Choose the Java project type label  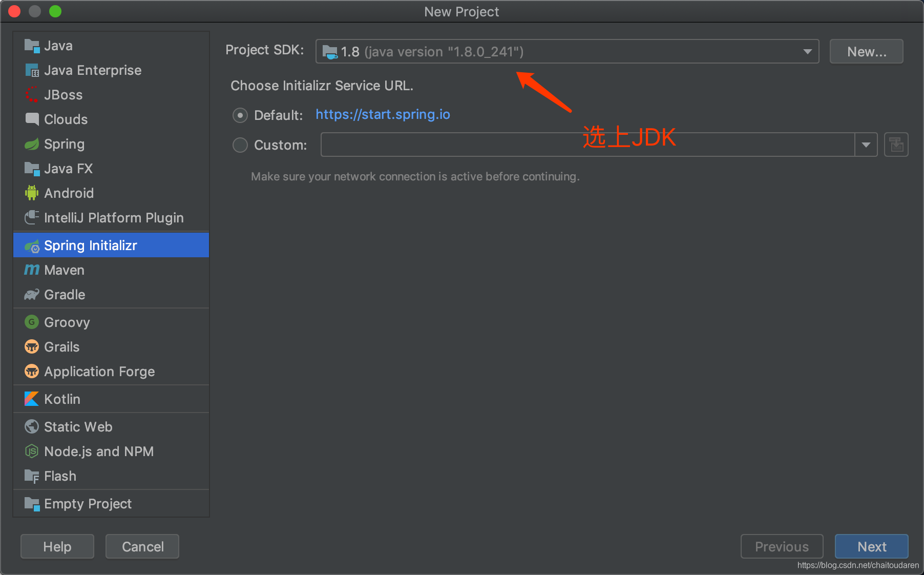click(58, 46)
